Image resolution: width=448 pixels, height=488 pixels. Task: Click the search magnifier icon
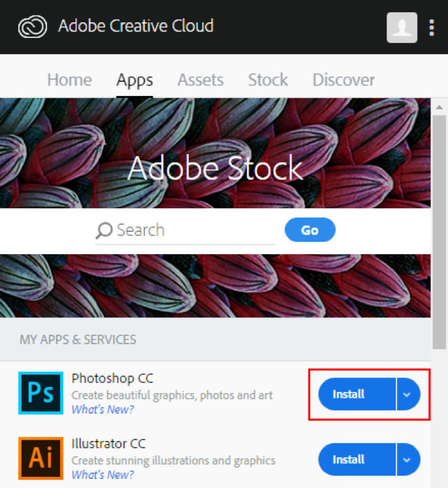click(104, 231)
